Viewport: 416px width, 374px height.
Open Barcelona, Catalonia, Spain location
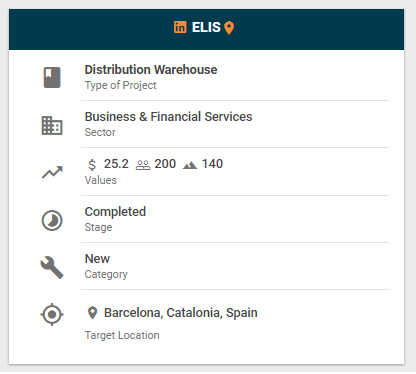(x=181, y=313)
